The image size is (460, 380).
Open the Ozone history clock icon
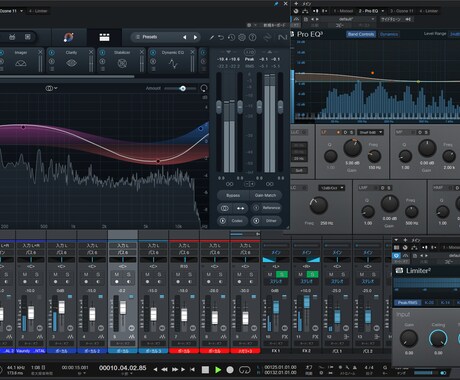coord(231,37)
